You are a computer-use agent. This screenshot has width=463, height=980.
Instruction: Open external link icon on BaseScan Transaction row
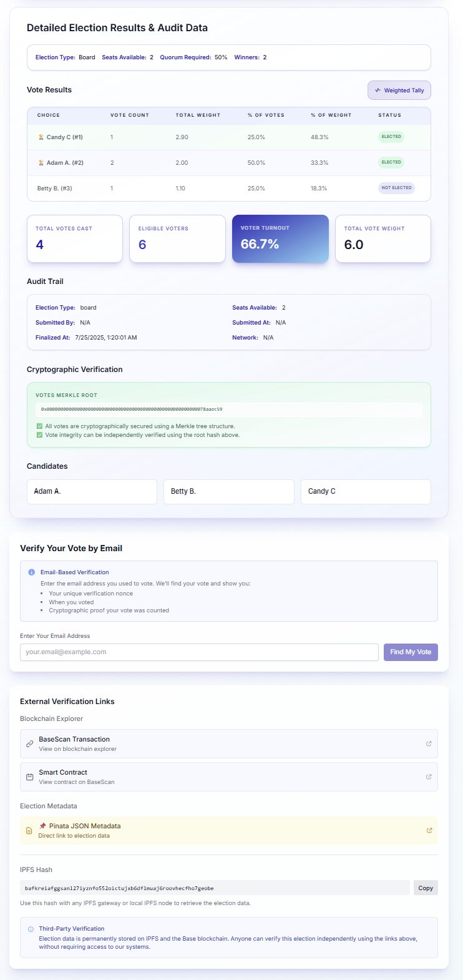point(429,743)
